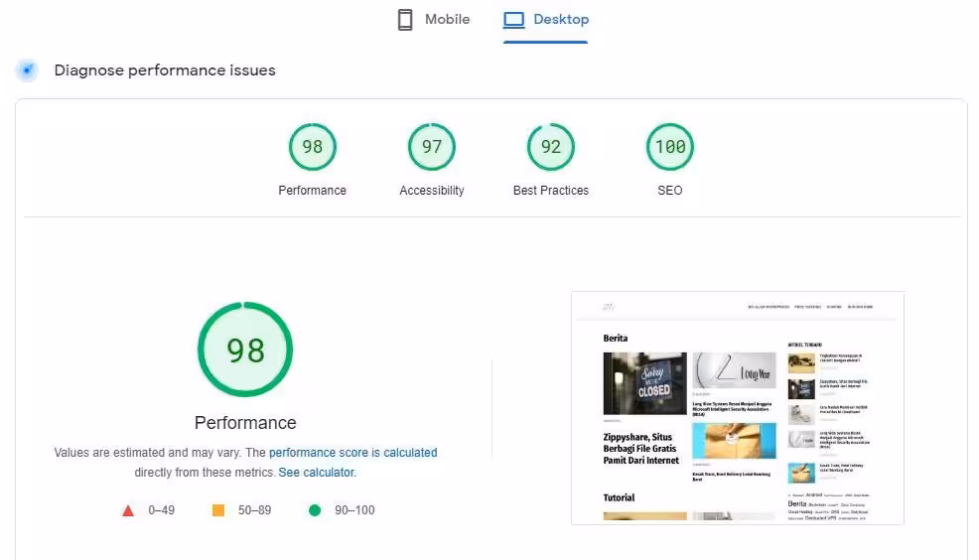This screenshot has height=560, width=979.
Task: Open the Best Practices 92 score gauge
Action: pos(551,147)
